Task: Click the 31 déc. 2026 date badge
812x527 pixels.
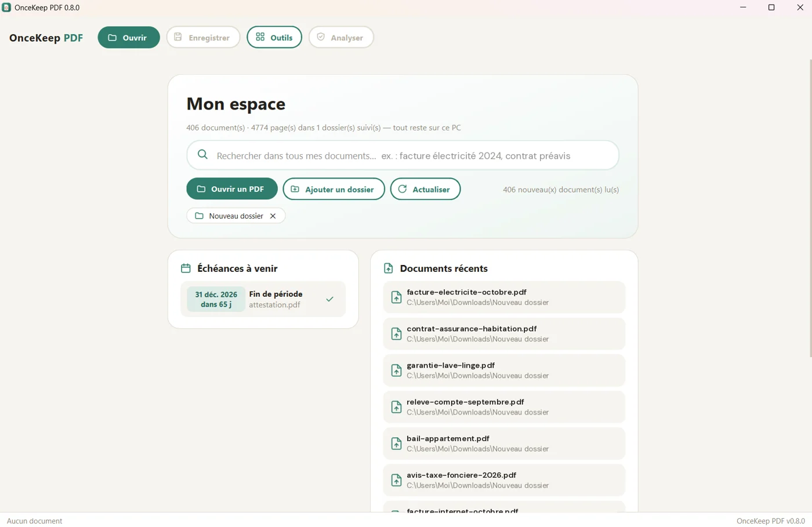Action: (x=216, y=299)
